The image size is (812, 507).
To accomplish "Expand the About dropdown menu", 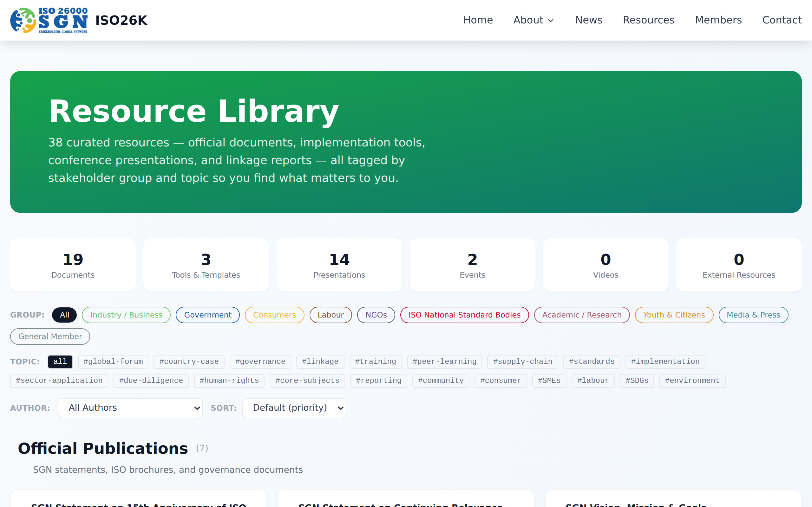I will coord(533,20).
